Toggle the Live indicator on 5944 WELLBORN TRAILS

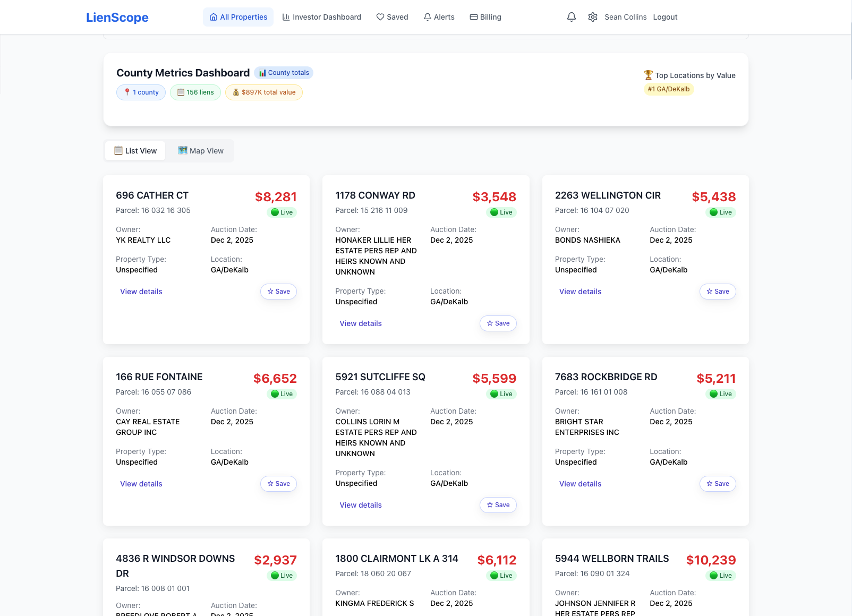click(x=720, y=575)
